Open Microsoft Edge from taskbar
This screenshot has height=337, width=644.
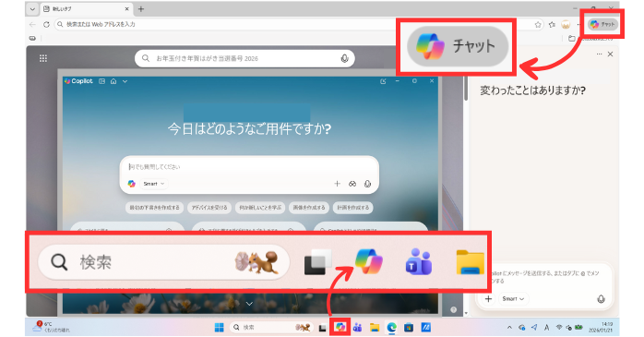pyautogui.click(x=391, y=327)
